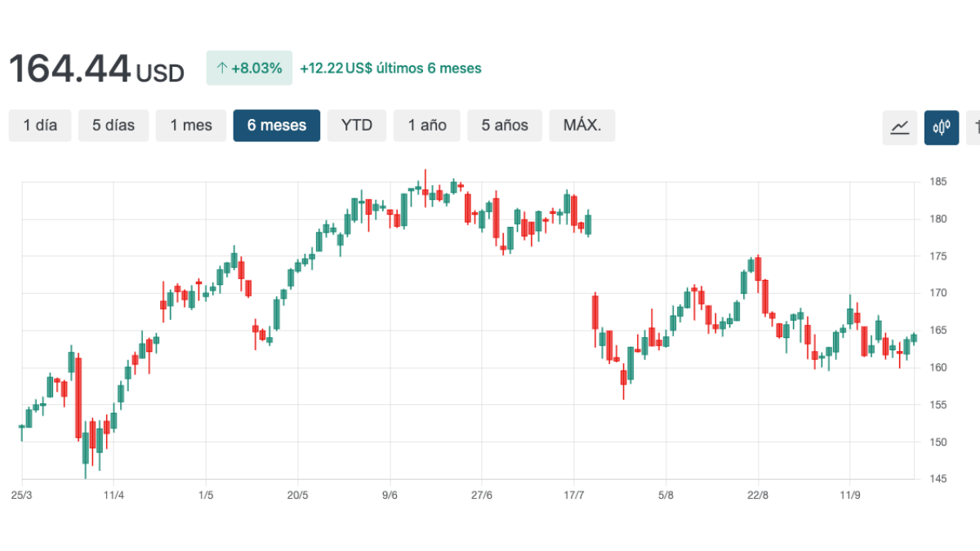This screenshot has height=551, width=980.
Task: Switch chart to YTD range
Action: (x=357, y=126)
